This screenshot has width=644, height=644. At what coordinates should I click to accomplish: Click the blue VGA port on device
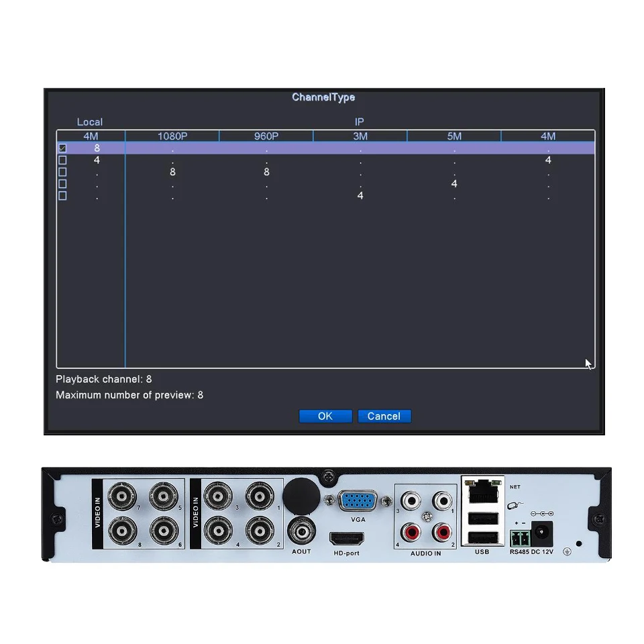pos(358,501)
